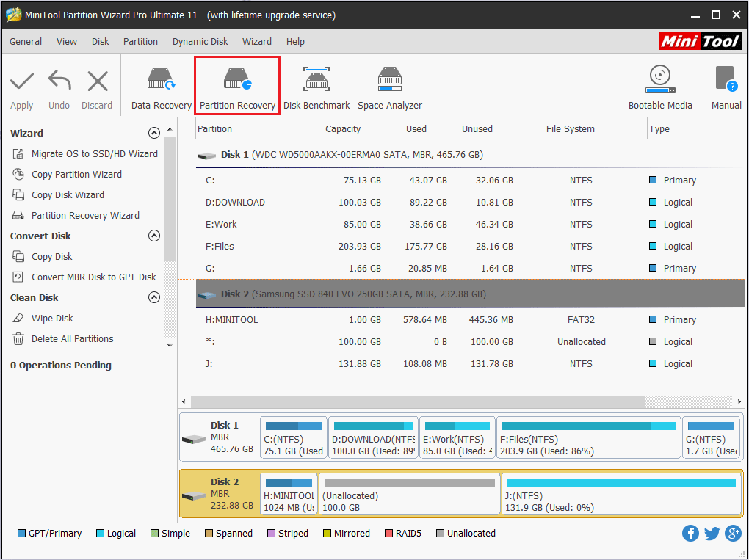
Task: Select the E:Work(NTFS) block in disk map
Action: [x=457, y=437]
